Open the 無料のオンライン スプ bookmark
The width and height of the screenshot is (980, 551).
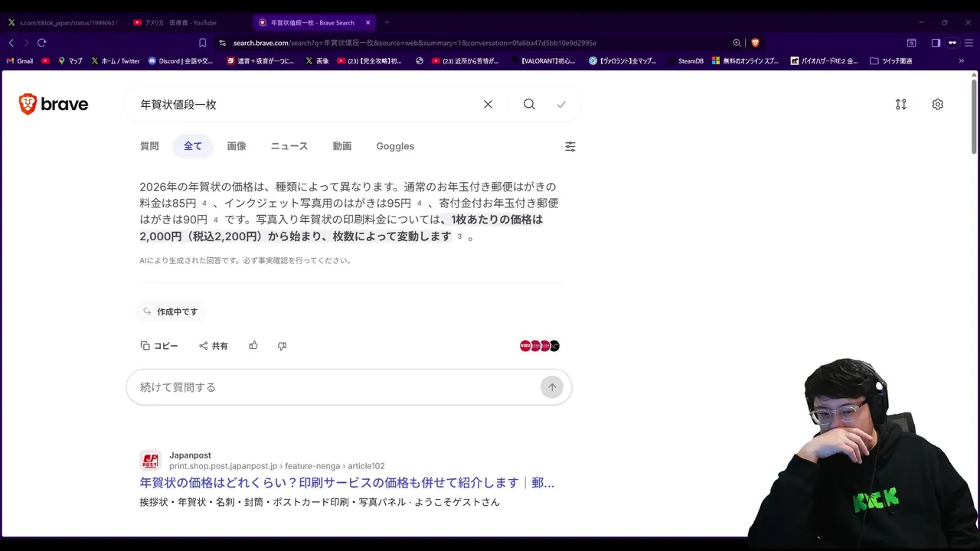point(746,60)
